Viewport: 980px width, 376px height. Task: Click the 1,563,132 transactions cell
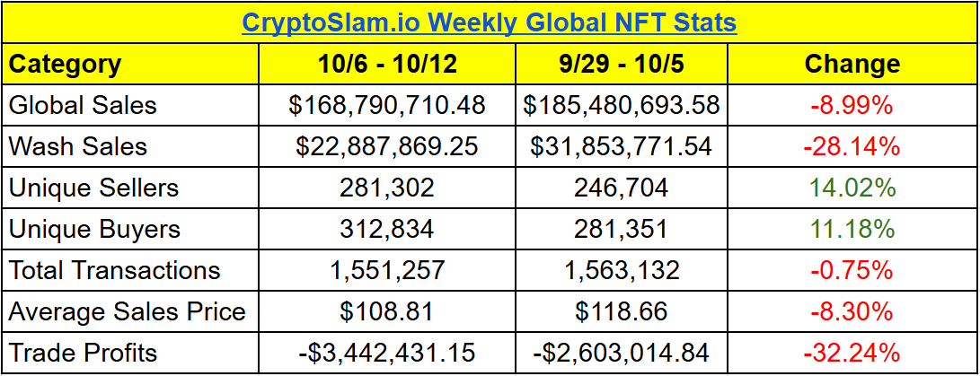coord(622,270)
